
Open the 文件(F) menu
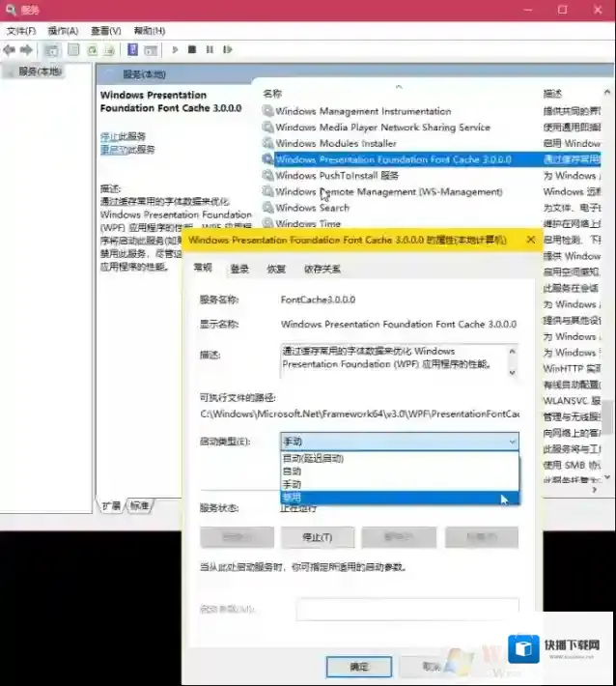pyautogui.click(x=20, y=31)
